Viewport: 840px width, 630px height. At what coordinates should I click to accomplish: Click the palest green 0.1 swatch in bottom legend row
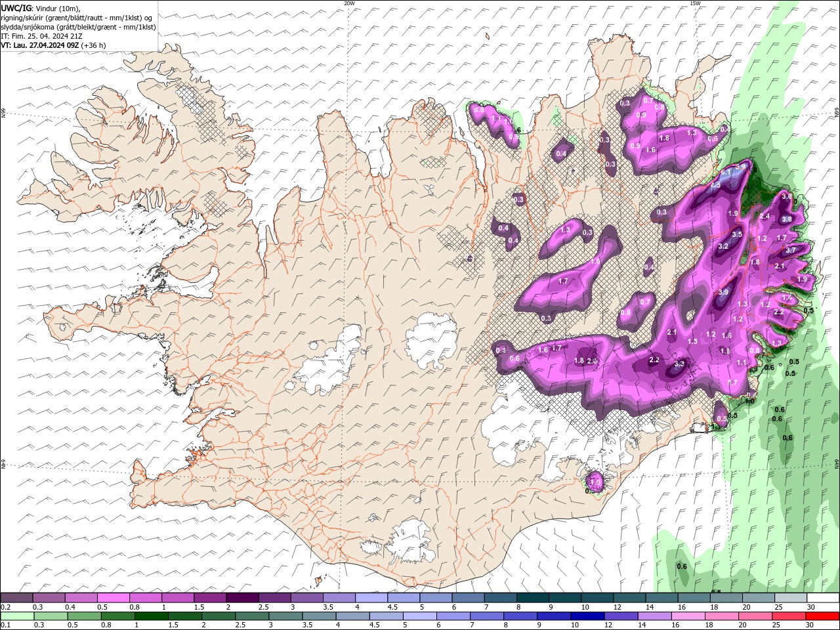16,616
